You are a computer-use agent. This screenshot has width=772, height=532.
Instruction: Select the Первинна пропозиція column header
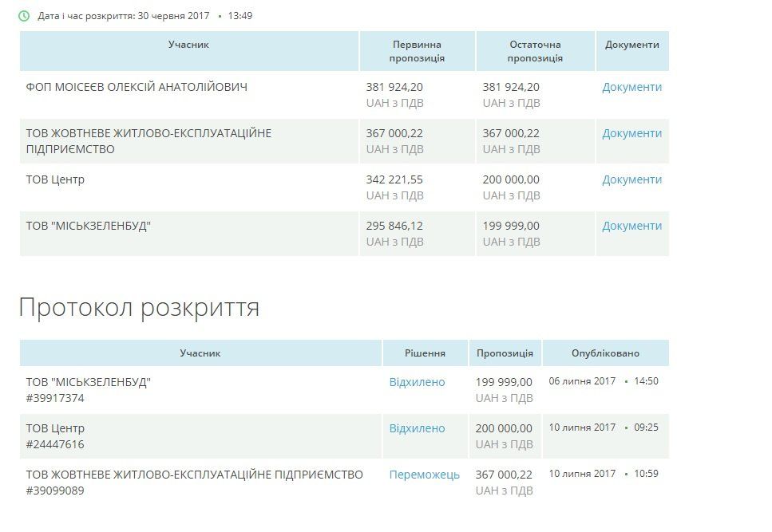[417, 50]
